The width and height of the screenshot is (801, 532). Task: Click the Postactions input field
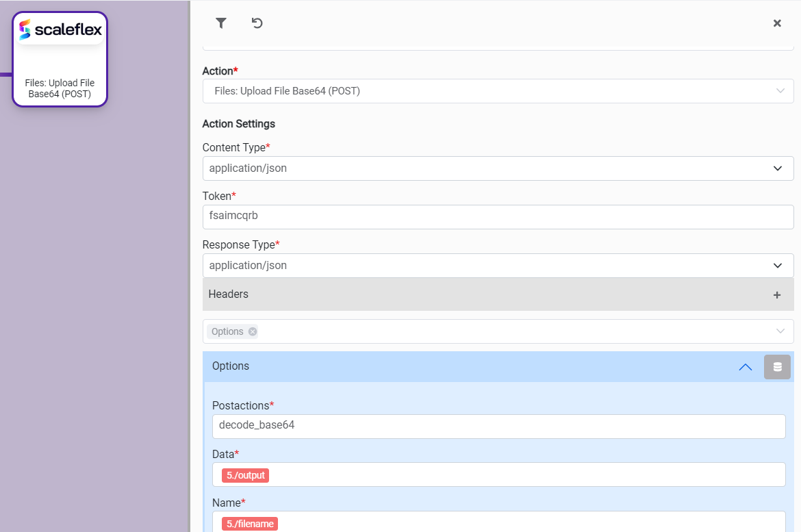pos(498,426)
